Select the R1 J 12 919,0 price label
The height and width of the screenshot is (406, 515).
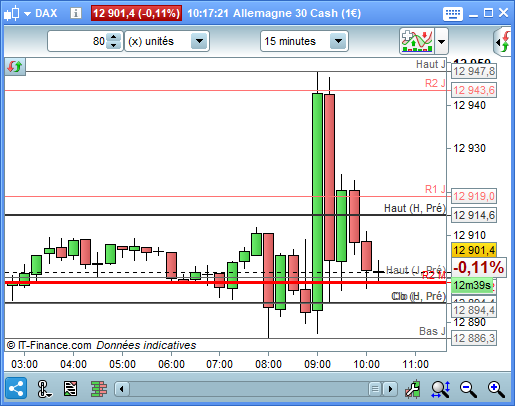coord(474,196)
